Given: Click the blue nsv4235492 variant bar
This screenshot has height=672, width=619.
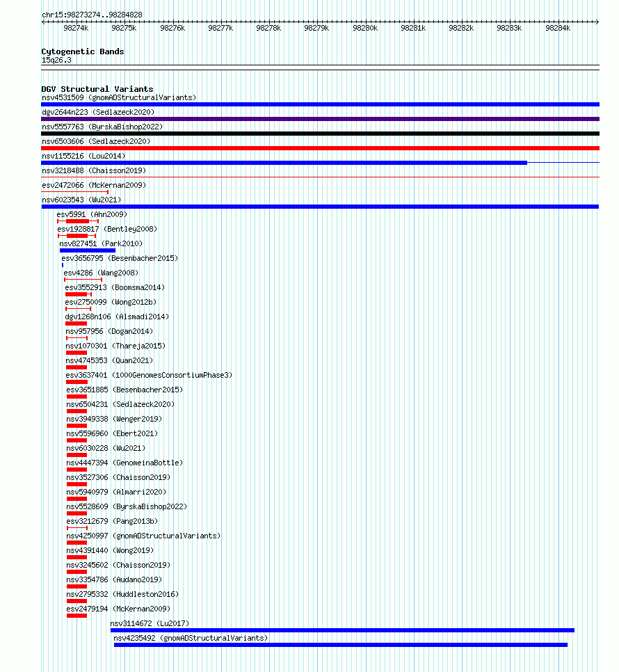Looking at the screenshot, I should tap(341, 645).
